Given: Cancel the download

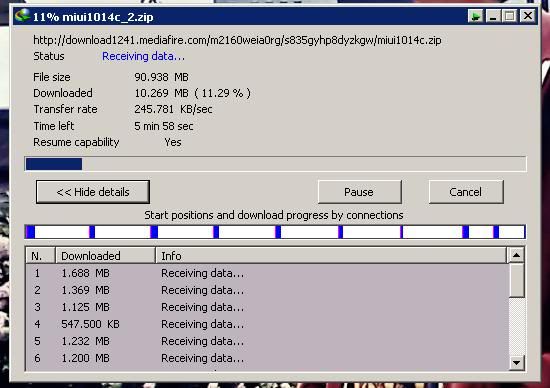Looking at the screenshot, I should tap(466, 192).
